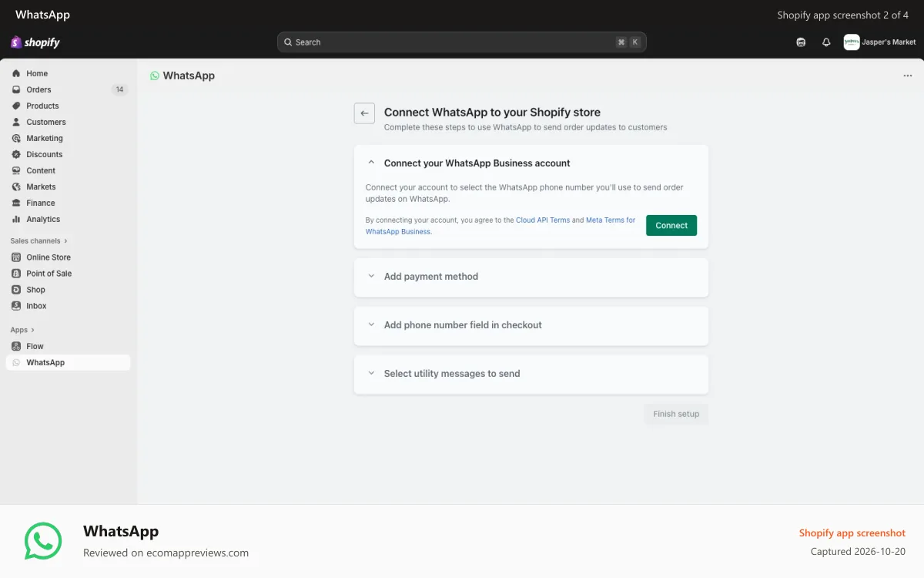Click the Finance bank icon

coord(16,203)
